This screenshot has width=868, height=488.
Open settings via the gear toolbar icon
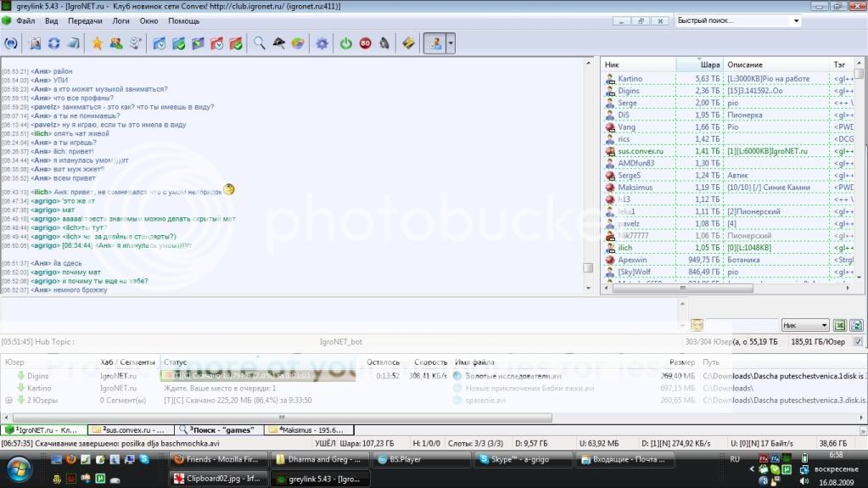322,43
